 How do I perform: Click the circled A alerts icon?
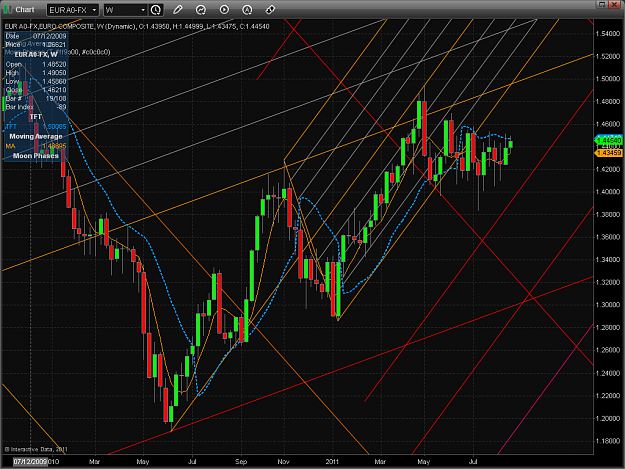click(x=247, y=10)
